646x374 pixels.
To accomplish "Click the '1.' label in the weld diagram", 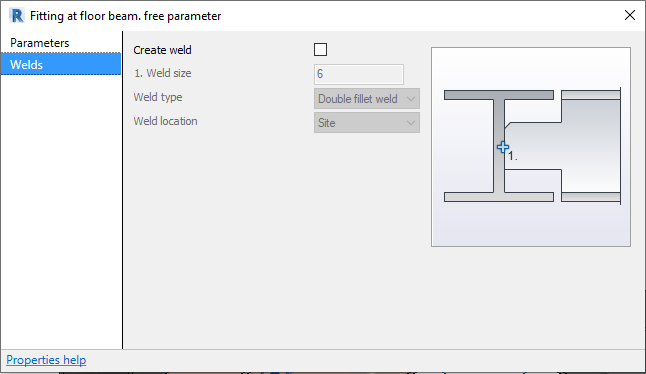I will pos(513,157).
